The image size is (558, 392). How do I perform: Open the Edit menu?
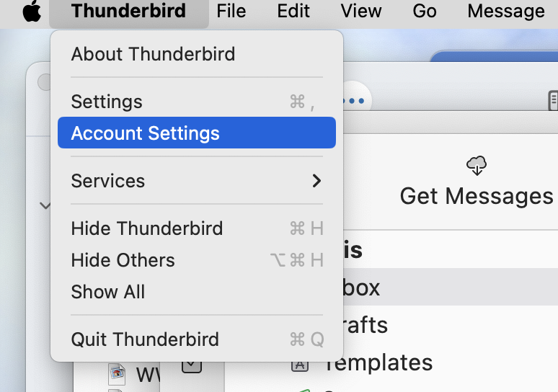coord(293,12)
